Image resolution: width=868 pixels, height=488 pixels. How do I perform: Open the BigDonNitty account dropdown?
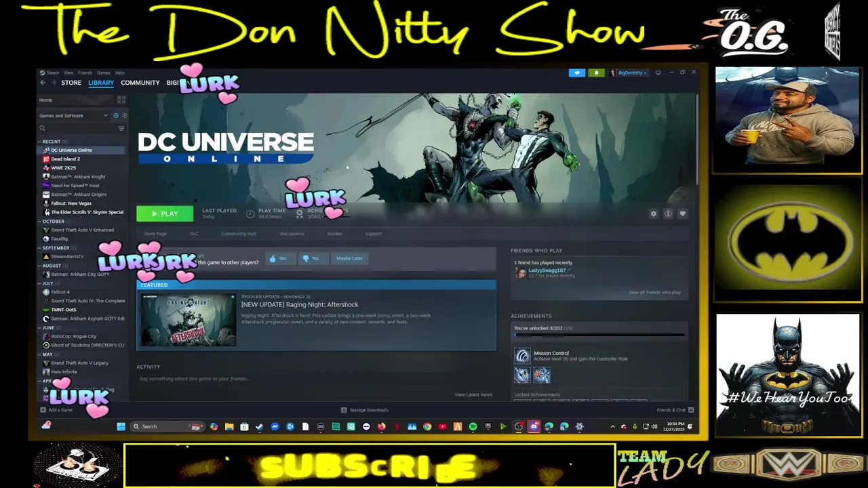(x=630, y=73)
